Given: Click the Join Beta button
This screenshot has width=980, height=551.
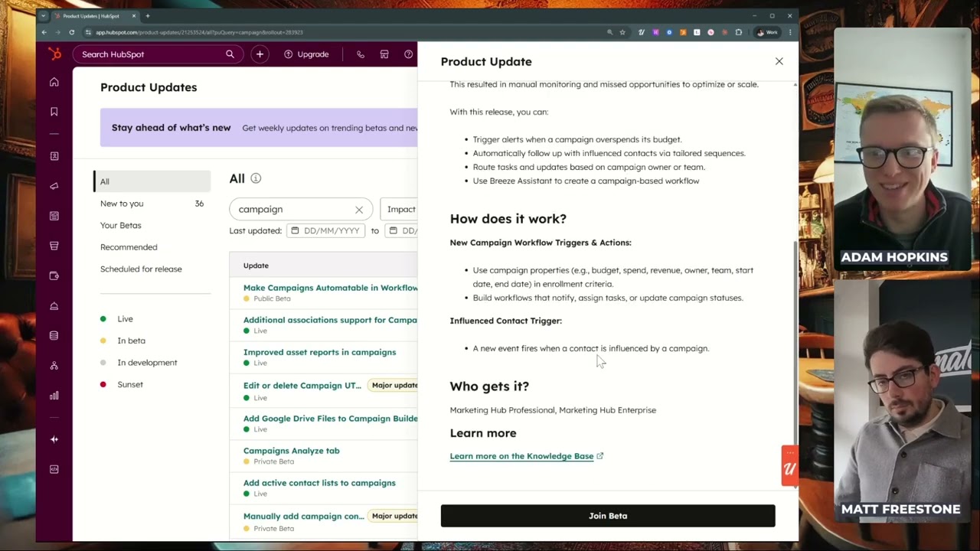Looking at the screenshot, I should 608,516.
